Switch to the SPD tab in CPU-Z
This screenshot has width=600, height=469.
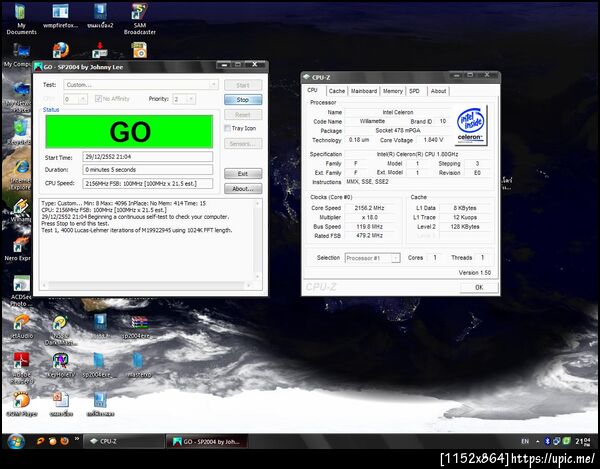414,91
